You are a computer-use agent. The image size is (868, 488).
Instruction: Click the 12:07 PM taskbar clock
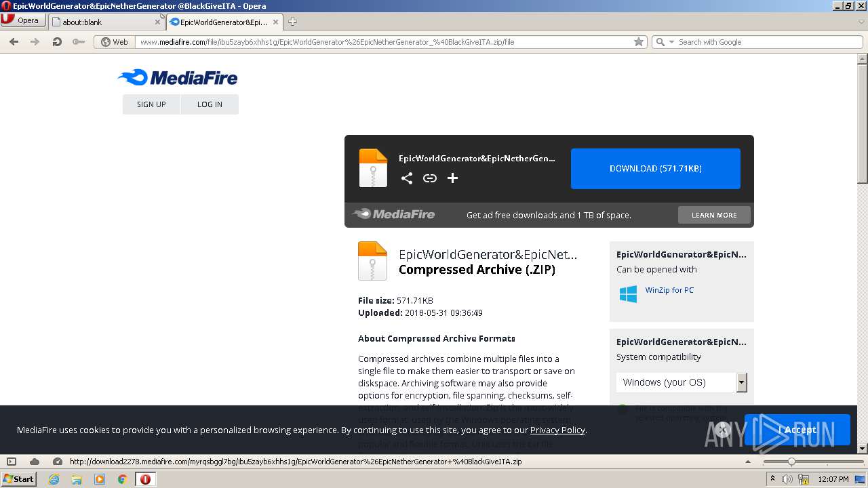[833, 479]
